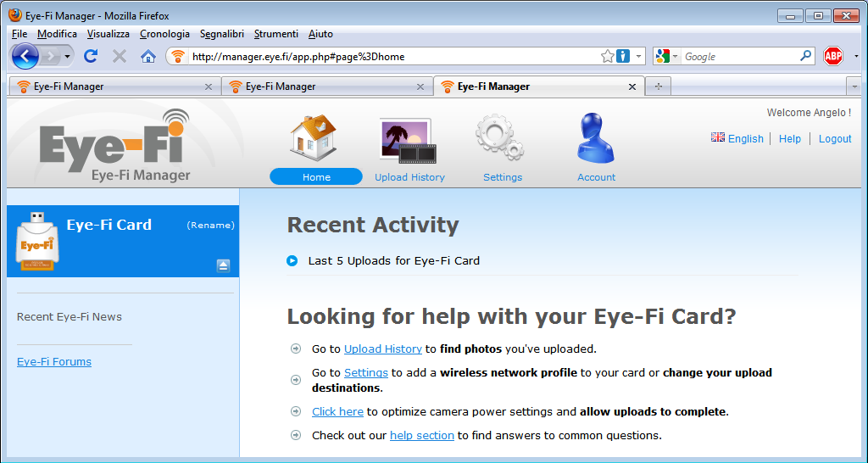868x463 pixels.
Task: Close the active third Eye-Fi Manager tab
Action: tap(632, 87)
